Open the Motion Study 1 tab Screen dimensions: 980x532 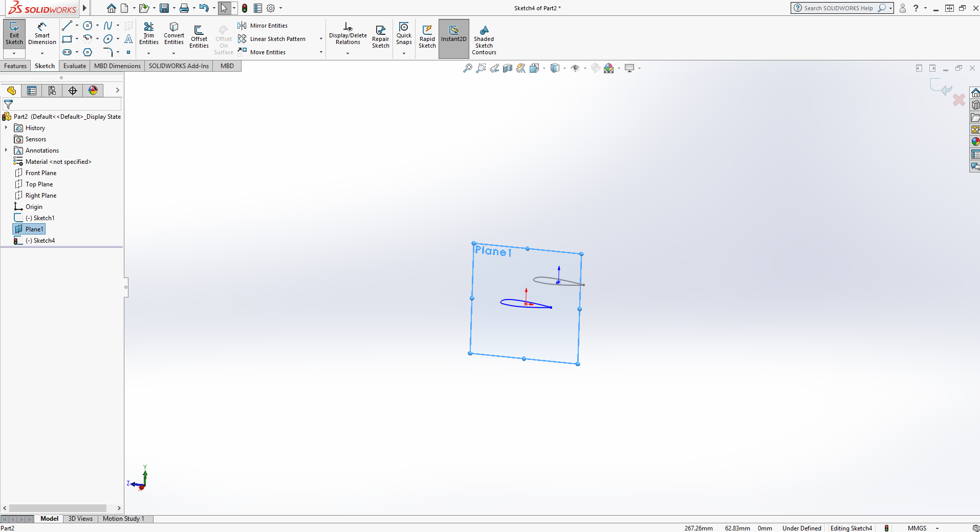[x=123, y=519]
